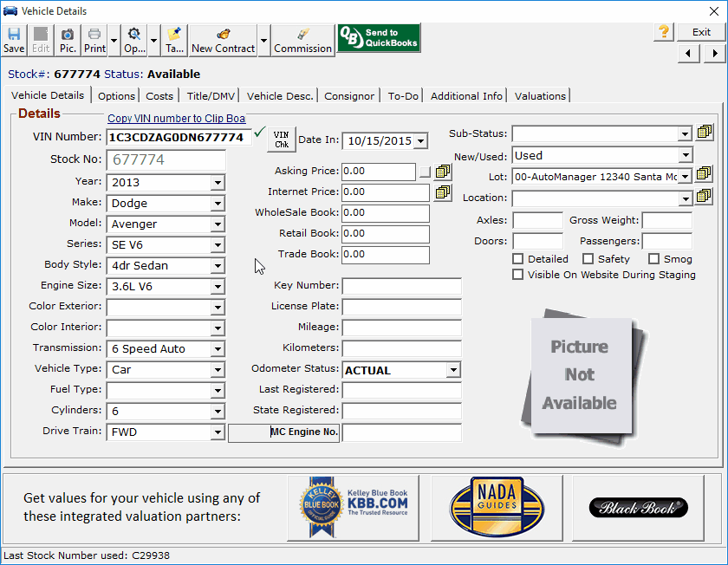Screen dimensions: 728x565
Task: Click the Send to QuickBooks button
Action: click(379, 38)
